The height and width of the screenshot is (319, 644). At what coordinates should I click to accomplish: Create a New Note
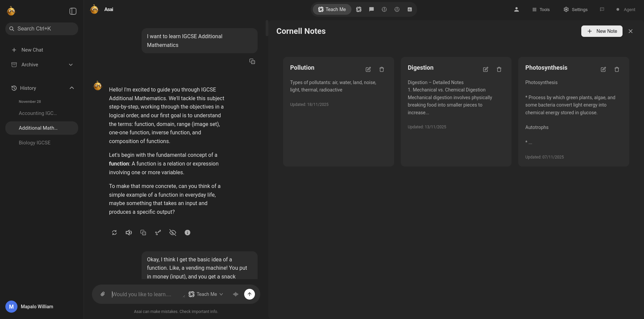(601, 31)
